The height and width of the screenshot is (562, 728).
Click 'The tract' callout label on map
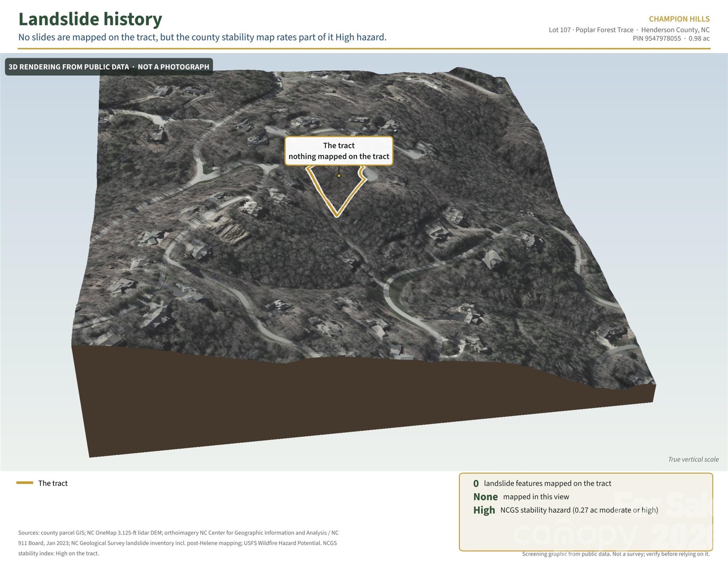coord(339,151)
